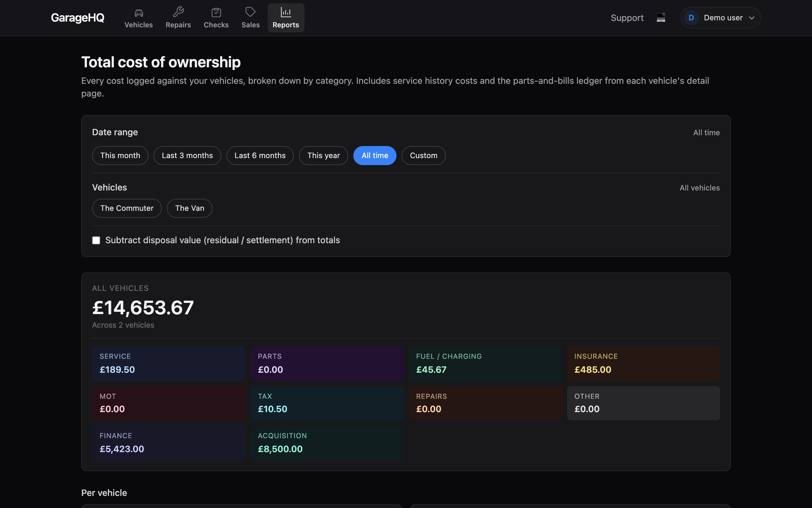Click the Other £0.00 card
The height and width of the screenshot is (508, 812).
click(x=643, y=403)
